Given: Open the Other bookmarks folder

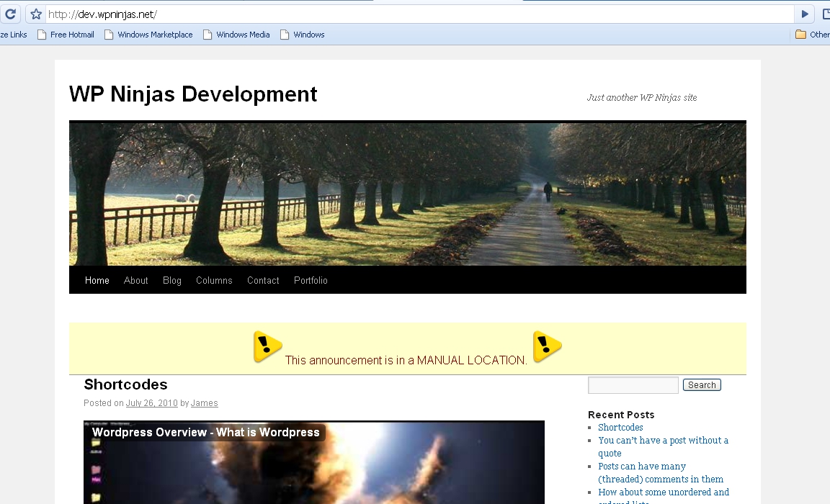Looking at the screenshot, I should [x=812, y=35].
